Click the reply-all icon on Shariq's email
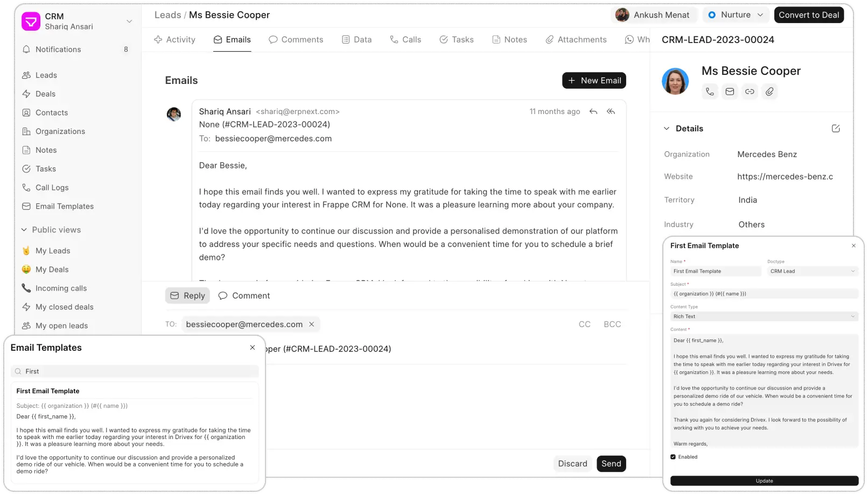Viewport: 868px width, 495px height. pos(611,112)
